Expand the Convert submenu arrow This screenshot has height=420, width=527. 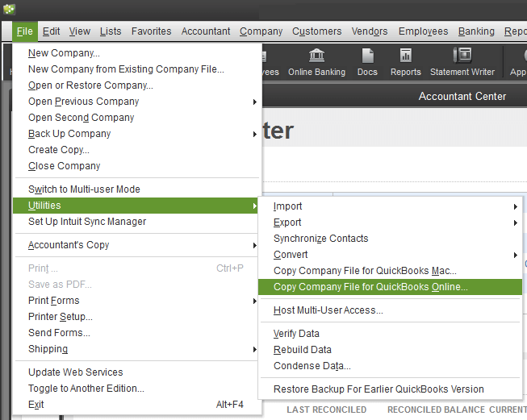pos(515,256)
